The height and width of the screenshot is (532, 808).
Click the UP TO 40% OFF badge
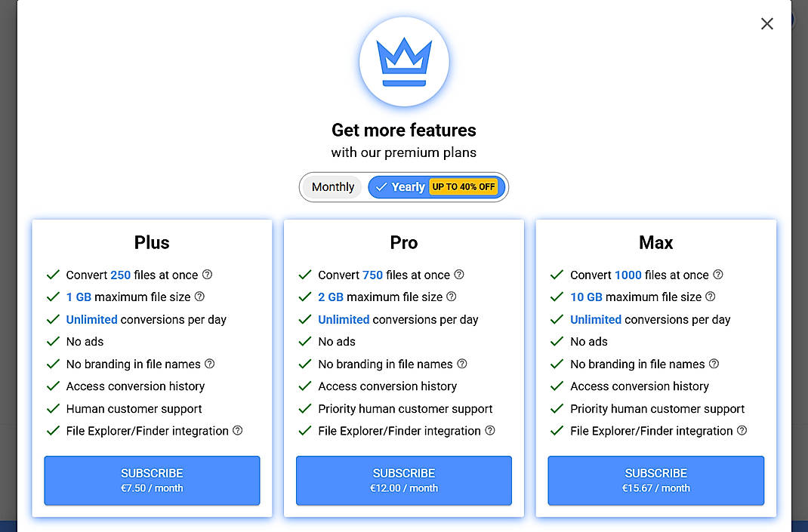point(464,186)
